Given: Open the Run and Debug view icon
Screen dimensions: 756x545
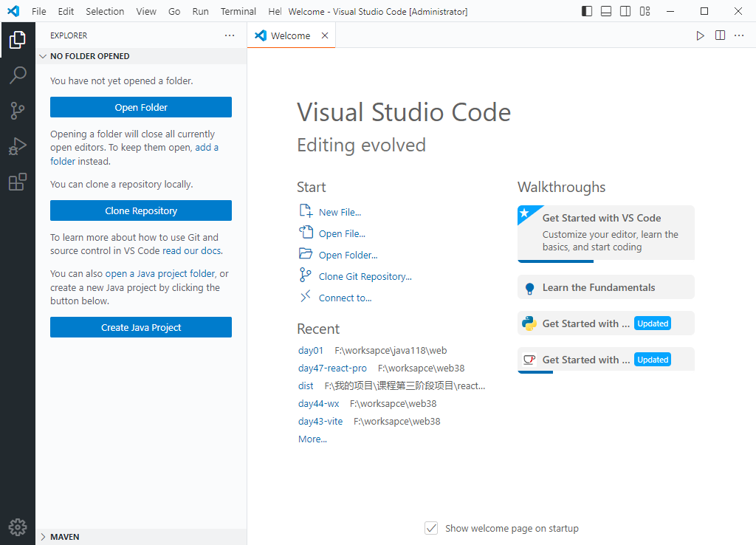Looking at the screenshot, I should pyautogui.click(x=18, y=146).
